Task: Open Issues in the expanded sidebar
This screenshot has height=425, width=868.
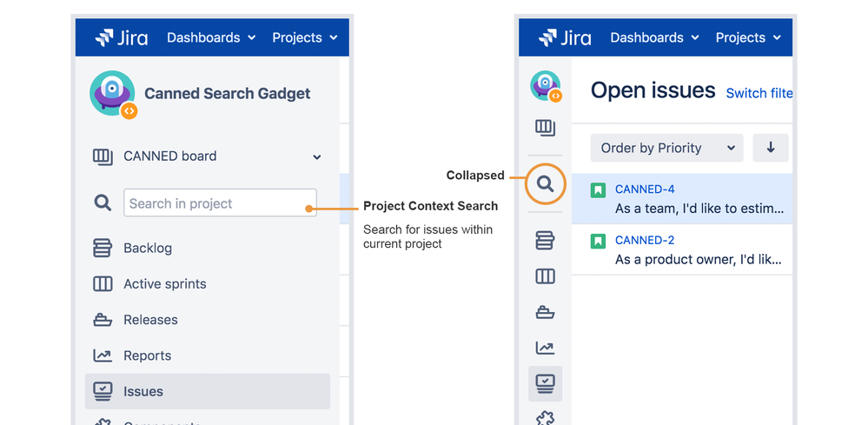Action: coord(207,391)
